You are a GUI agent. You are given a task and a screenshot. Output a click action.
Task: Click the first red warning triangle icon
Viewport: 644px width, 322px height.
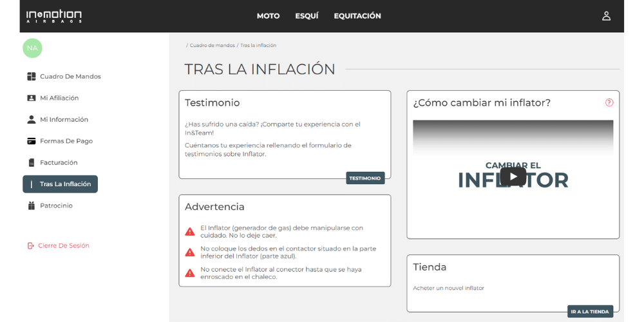coord(190,231)
